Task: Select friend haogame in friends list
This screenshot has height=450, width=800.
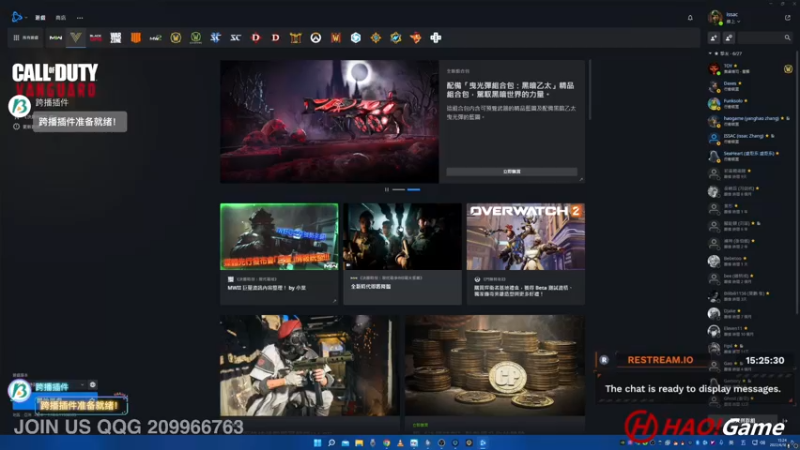Action: (750, 120)
